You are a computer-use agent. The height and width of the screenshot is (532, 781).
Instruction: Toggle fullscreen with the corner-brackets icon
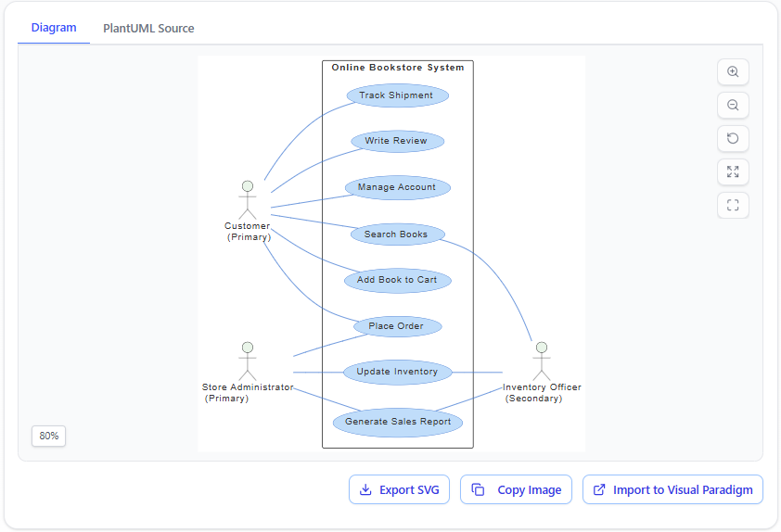coord(733,206)
